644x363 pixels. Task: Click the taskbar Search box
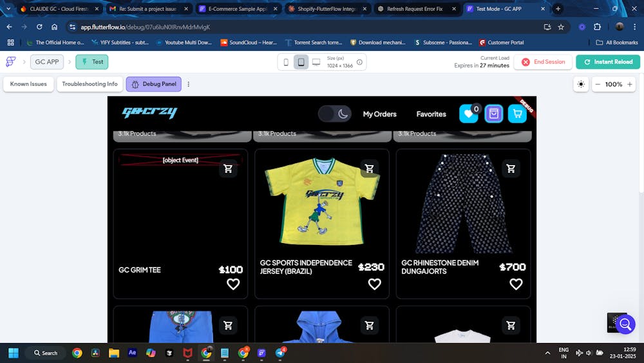point(46,353)
